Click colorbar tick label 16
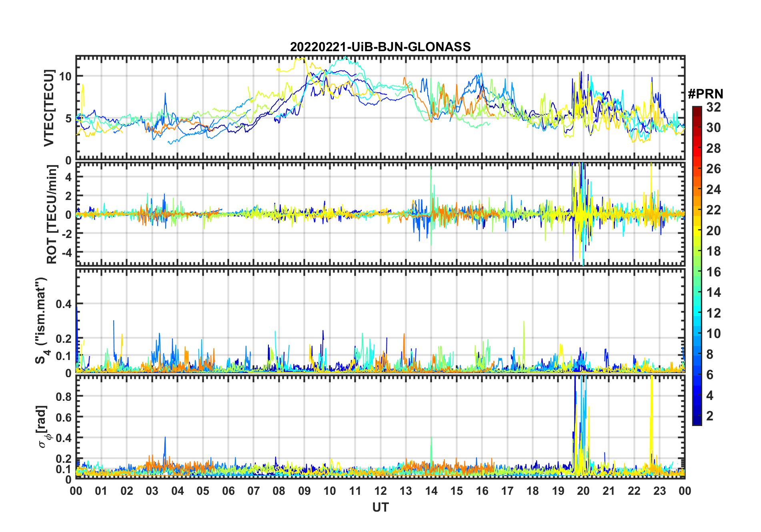Image resolution: width=761 pixels, height=532 pixels. click(x=713, y=272)
